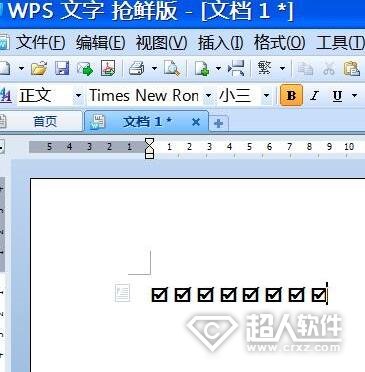
Task: Toggle Italic formatting
Action: (314, 96)
